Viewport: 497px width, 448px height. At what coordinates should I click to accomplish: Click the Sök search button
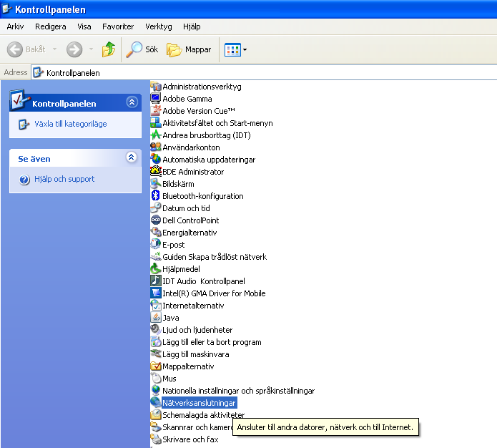tap(142, 49)
